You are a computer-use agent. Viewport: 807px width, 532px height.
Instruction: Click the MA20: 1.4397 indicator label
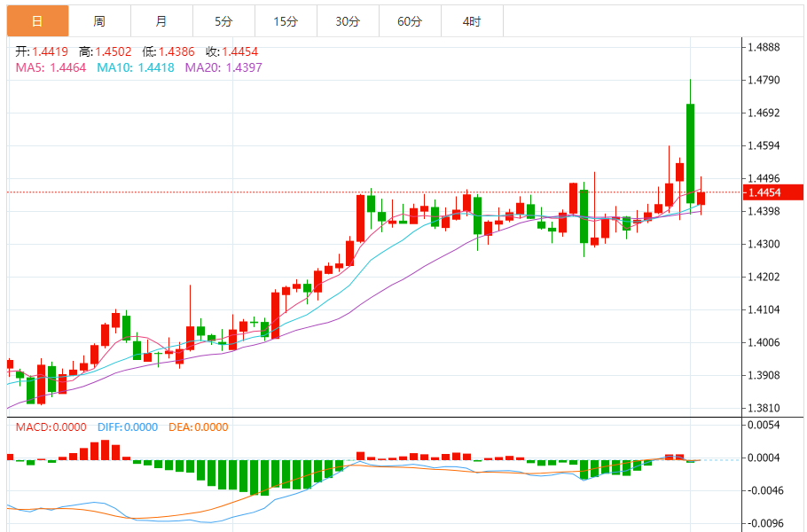[x=223, y=67]
